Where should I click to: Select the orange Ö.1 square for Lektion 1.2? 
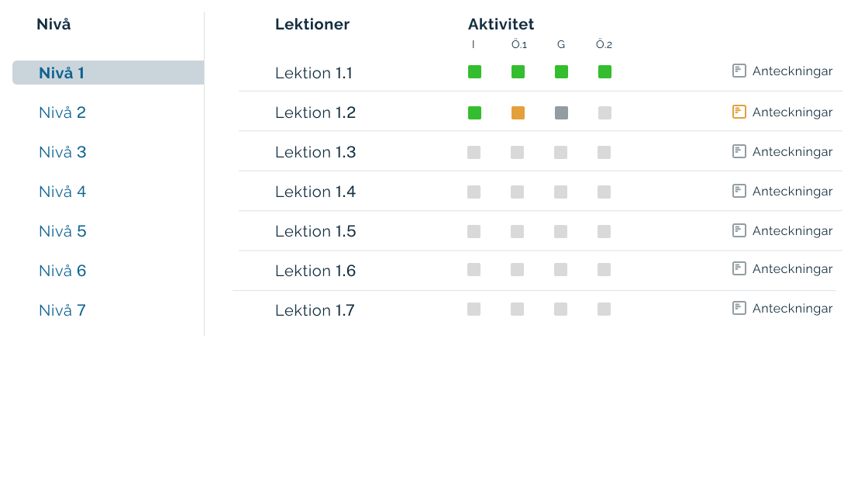(518, 112)
